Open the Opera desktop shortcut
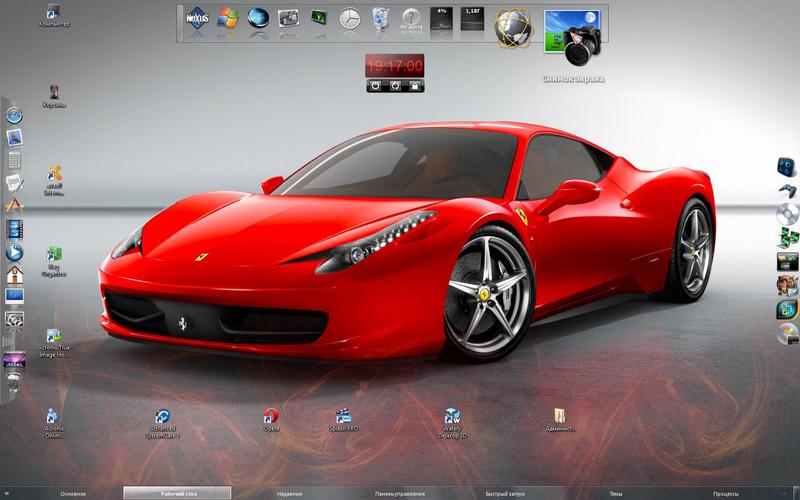 271,419
